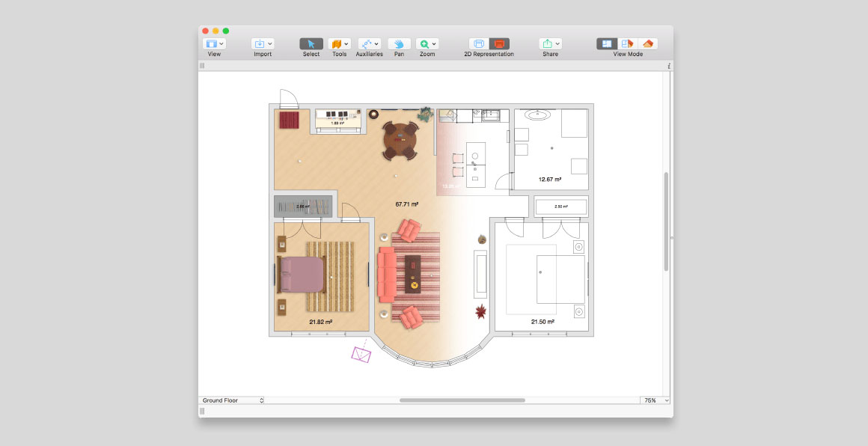Expand the Tools dropdown arrow
This screenshot has height=446, width=868.
coord(346,43)
